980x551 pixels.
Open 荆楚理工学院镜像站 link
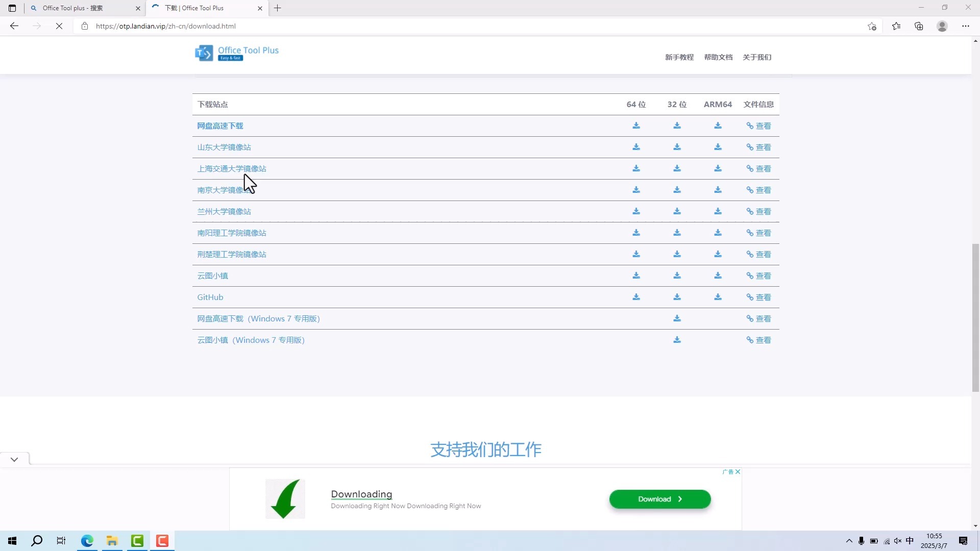pyautogui.click(x=232, y=254)
